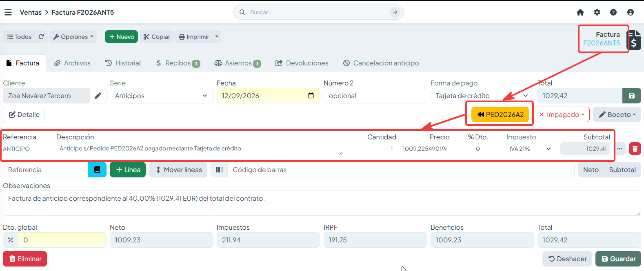Submit search with the arrow icon

pos(395,12)
